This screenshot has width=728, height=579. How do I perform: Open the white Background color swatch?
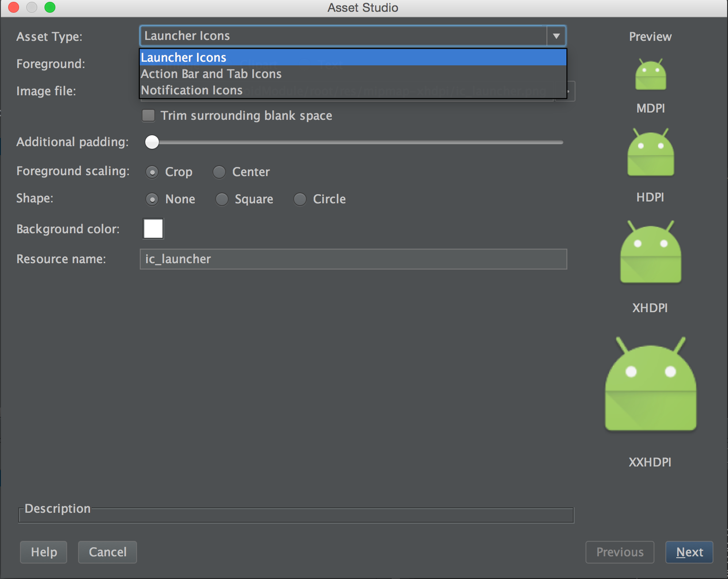tap(153, 229)
